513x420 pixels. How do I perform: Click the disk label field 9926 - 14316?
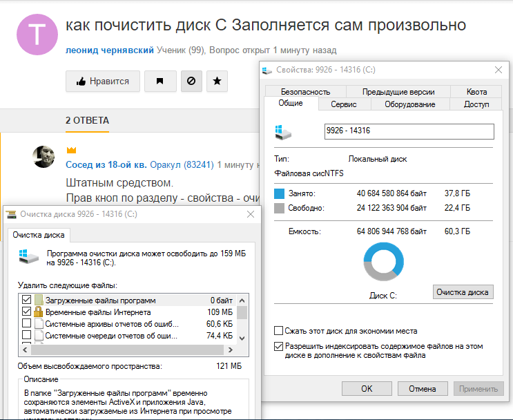(409, 131)
